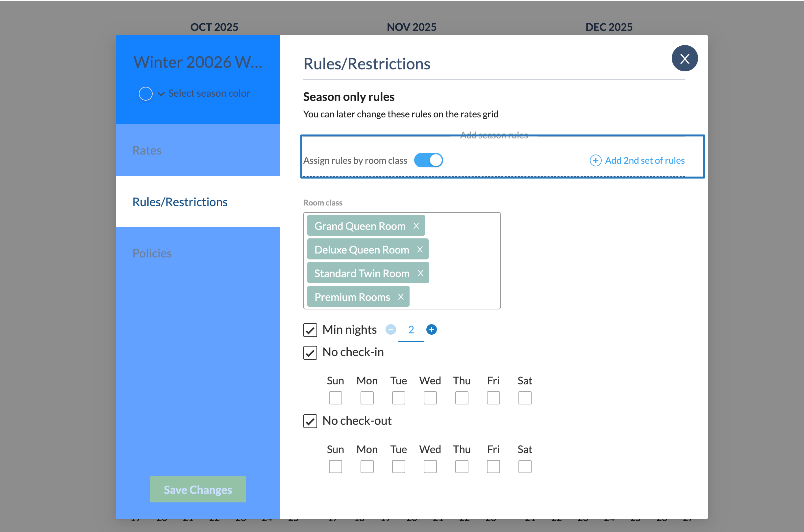Image resolution: width=804 pixels, height=532 pixels.
Task: Click the Save Changes button
Action: pos(198,490)
